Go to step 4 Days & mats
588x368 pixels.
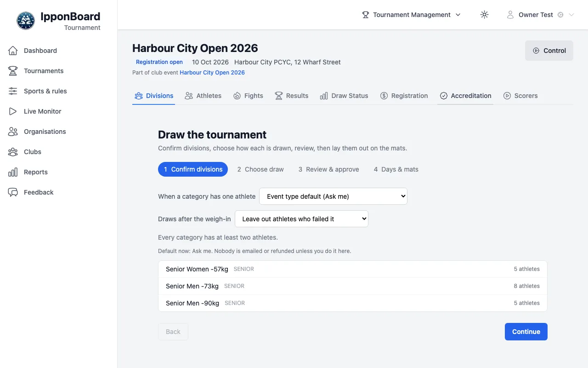coord(396,169)
